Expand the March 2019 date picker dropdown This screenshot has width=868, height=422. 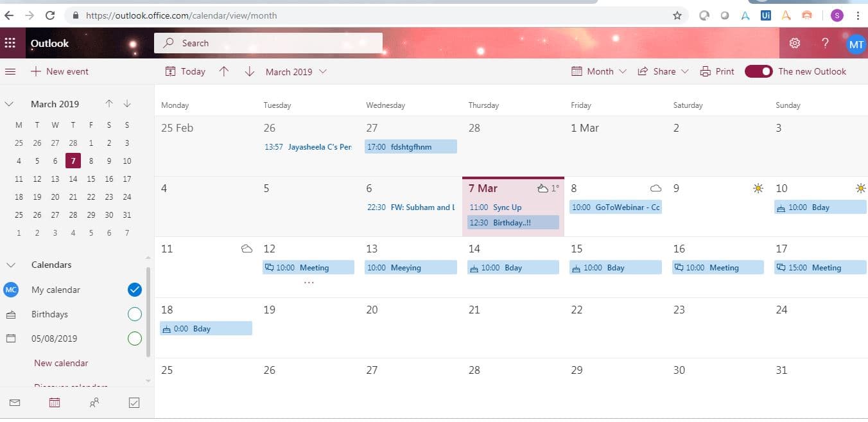pyautogui.click(x=296, y=71)
